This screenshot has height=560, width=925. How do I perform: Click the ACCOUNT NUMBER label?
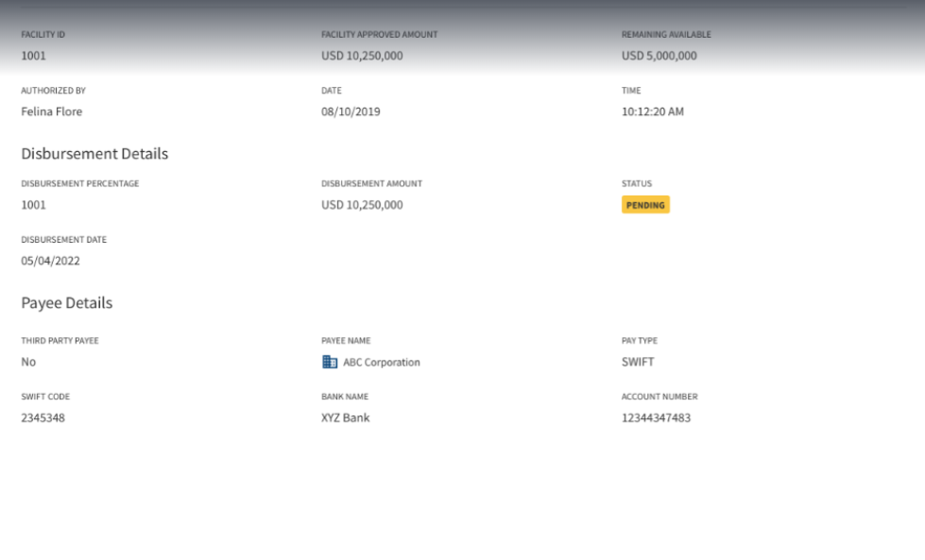659,396
